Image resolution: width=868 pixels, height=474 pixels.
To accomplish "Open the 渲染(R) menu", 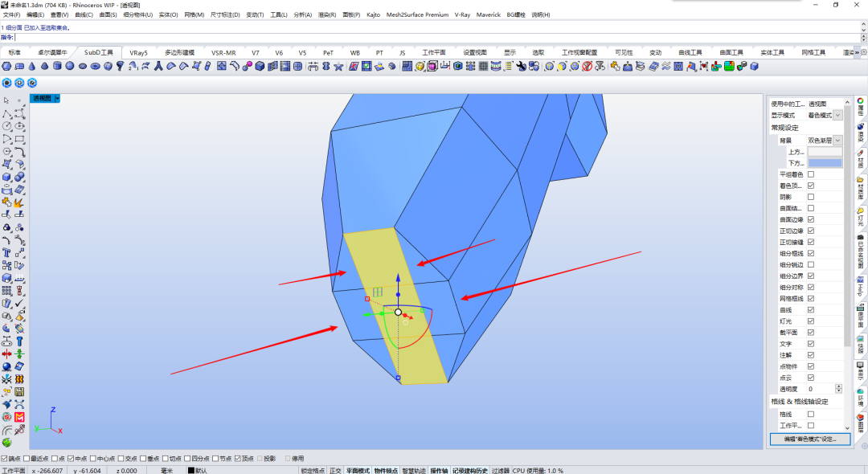I will 326,15.
